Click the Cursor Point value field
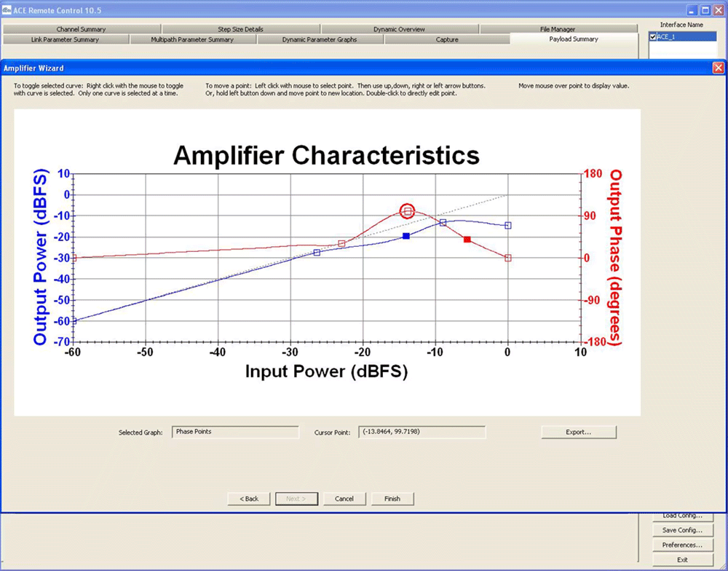 [422, 432]
